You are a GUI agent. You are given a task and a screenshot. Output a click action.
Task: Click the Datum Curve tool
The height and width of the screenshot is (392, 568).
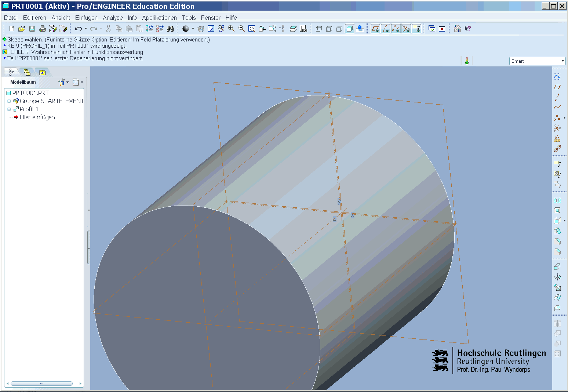(x=557, y=107)
